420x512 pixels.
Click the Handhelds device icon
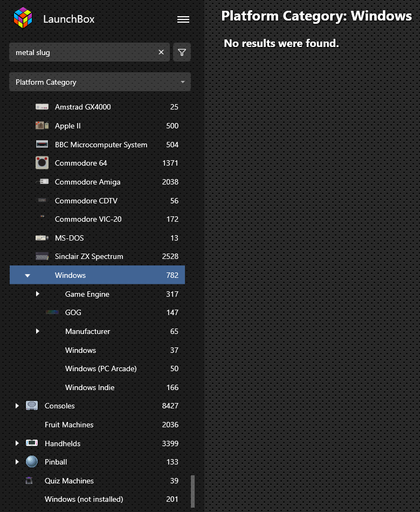coord(32,443)
